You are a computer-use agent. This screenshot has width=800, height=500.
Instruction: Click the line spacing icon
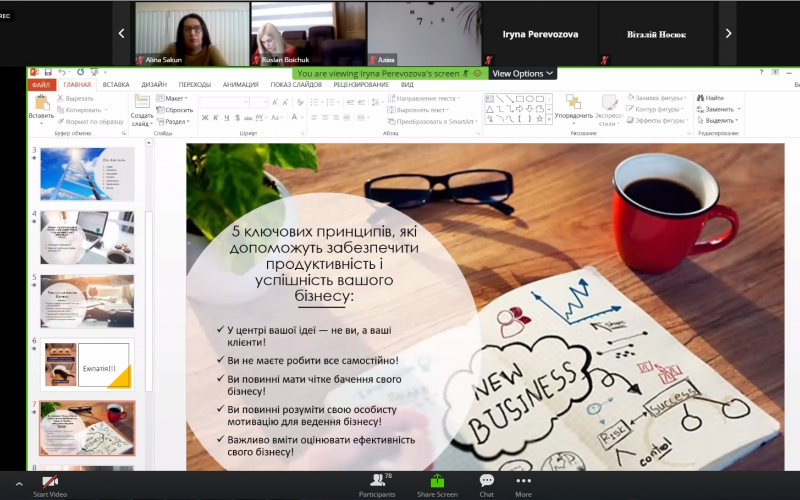tap(376, 103)
